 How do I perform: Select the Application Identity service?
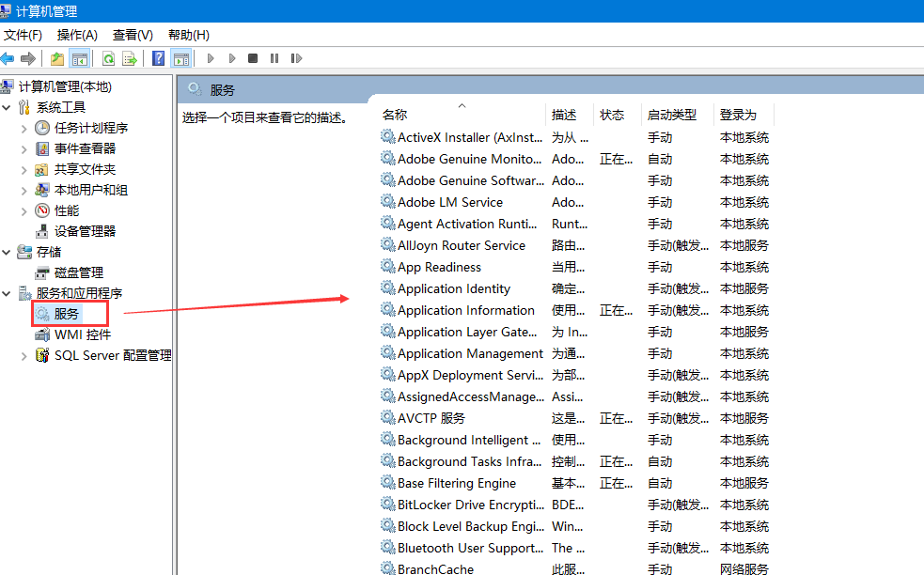tap(452, 287)
